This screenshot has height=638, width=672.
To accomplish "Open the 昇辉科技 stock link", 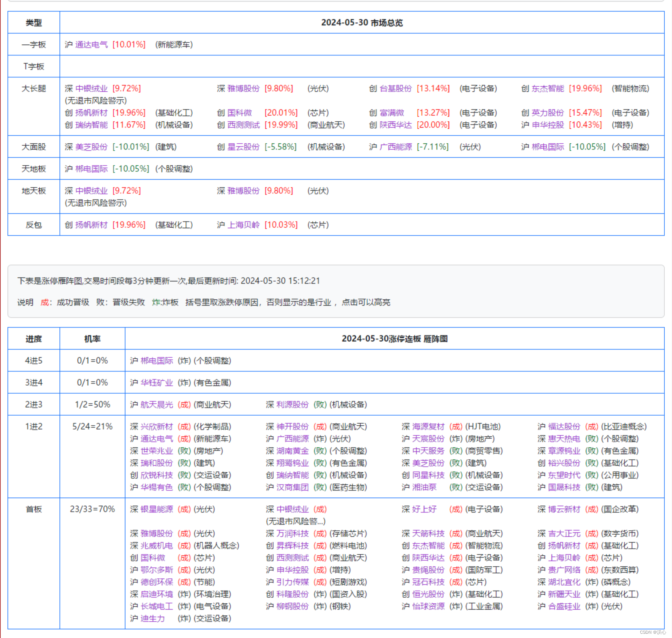I will click(293, 546).
